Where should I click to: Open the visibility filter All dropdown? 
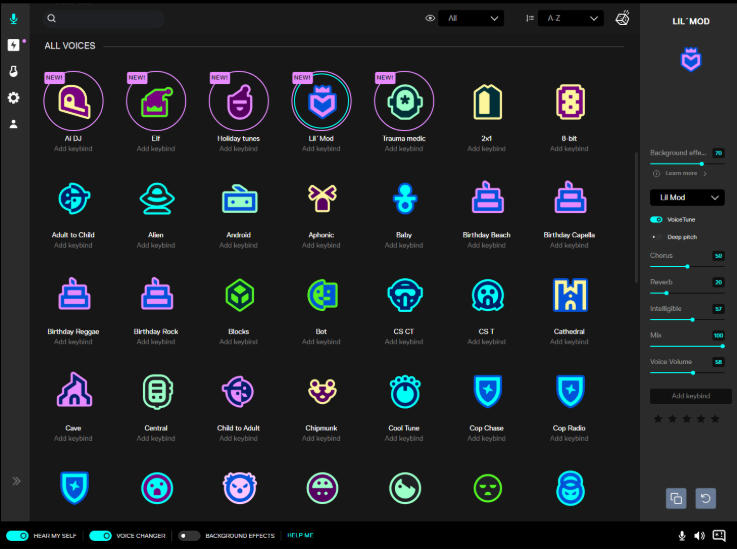point(471,18)
